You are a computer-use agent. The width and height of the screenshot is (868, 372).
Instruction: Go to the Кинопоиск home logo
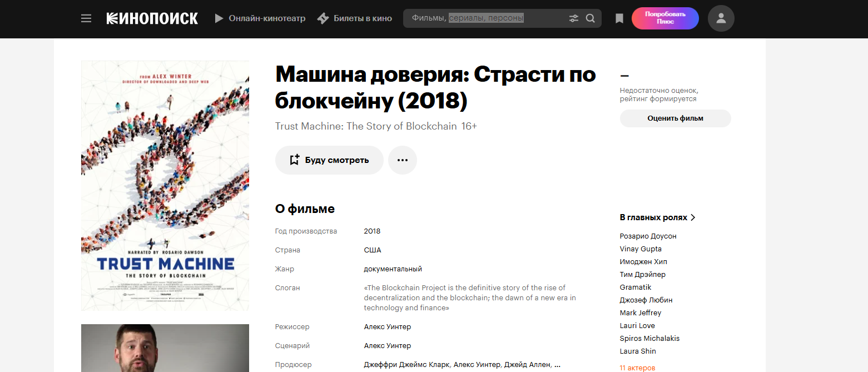click(152, 18)
